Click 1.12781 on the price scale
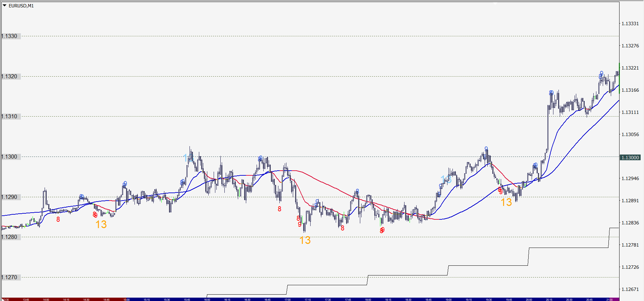 pos(630,245)
